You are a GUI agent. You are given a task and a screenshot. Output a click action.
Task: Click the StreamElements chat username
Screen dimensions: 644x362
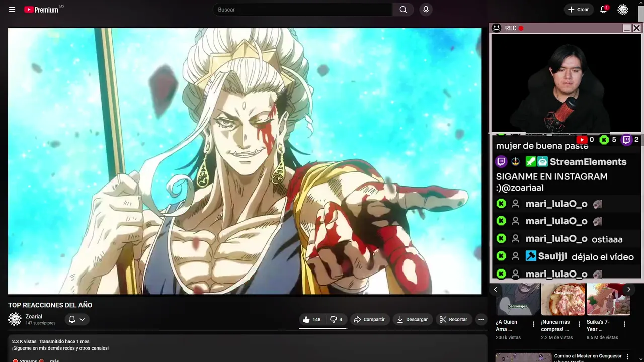coord(588,162)
